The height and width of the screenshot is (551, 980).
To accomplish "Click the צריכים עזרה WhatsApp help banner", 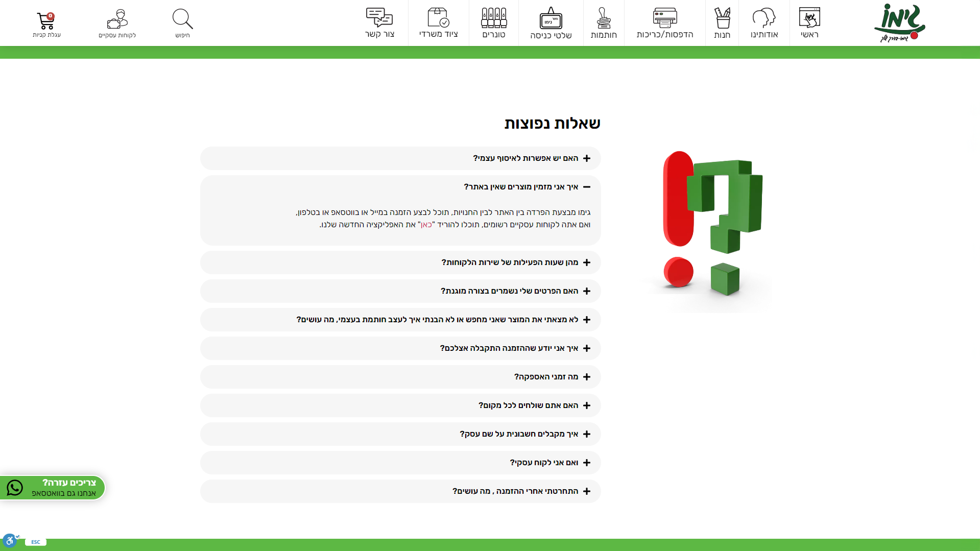I will pos(52,488).
